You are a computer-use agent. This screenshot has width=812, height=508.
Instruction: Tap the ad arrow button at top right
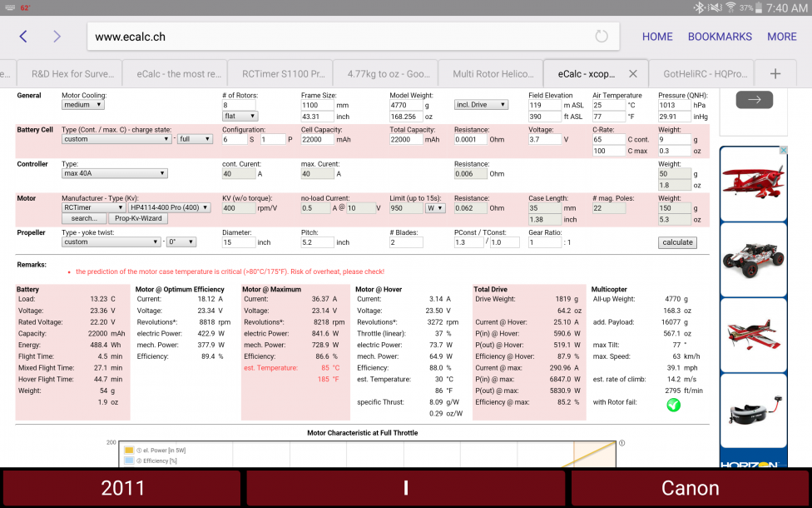pos(754,99)
